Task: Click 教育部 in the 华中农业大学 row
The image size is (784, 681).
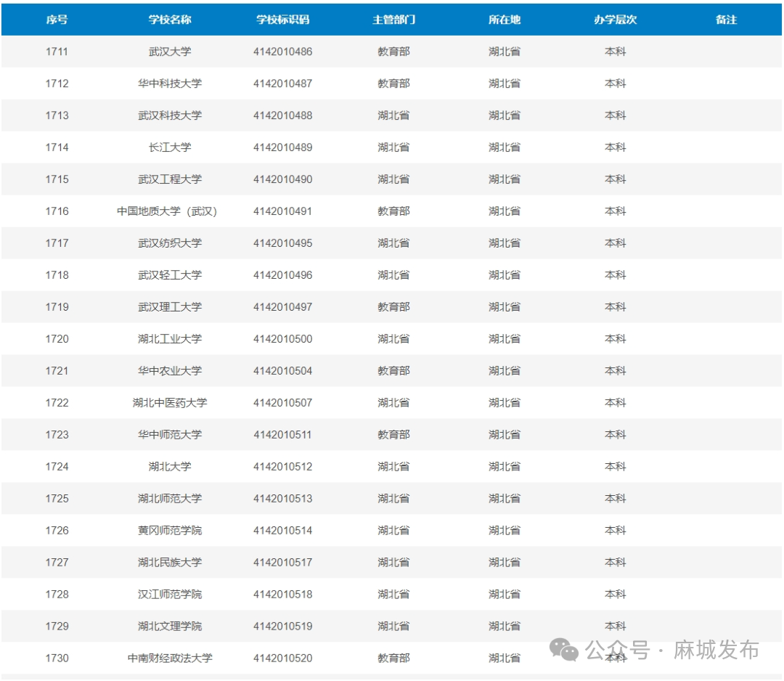Action: 394,371
